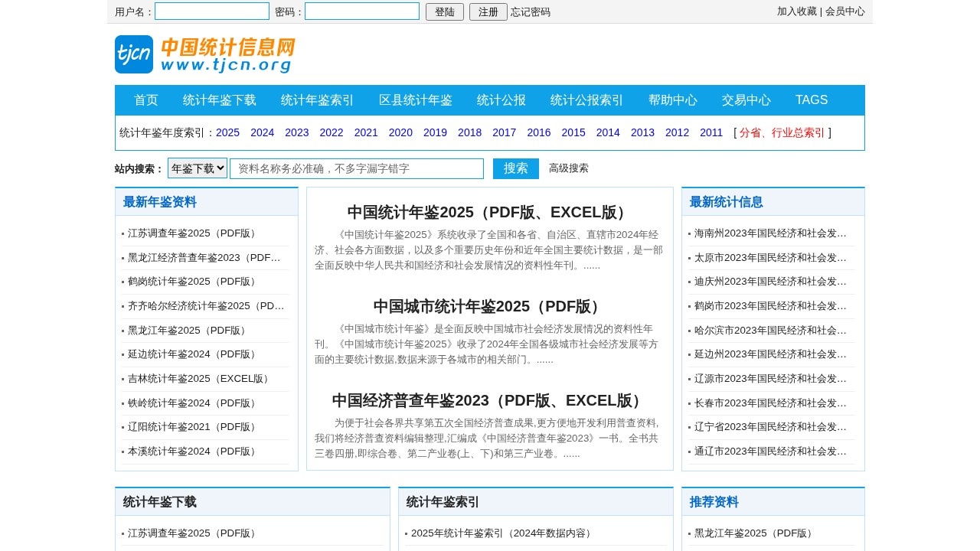Click the tjcn site logo
Screen dimensions: 980x551
pos(205,54)
